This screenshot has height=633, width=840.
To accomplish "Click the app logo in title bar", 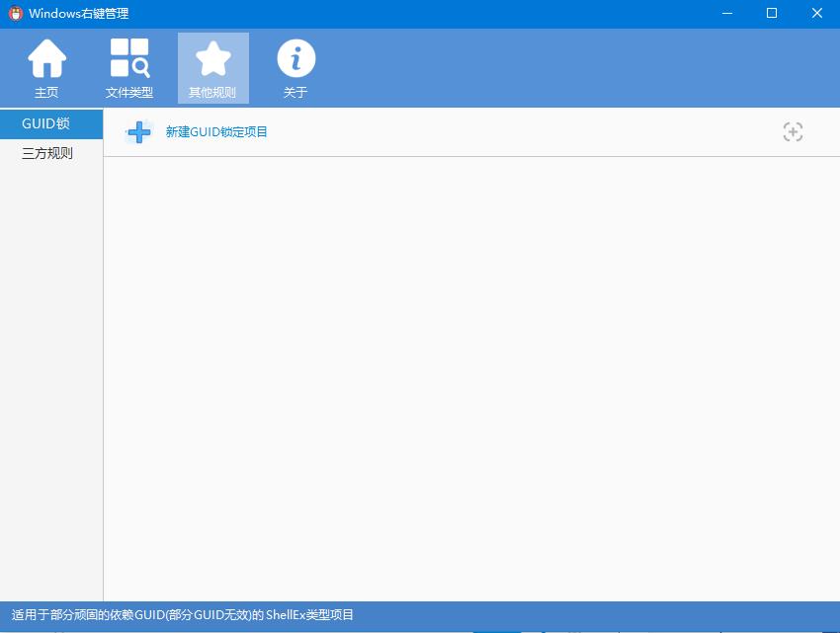I will click(15, 14).
